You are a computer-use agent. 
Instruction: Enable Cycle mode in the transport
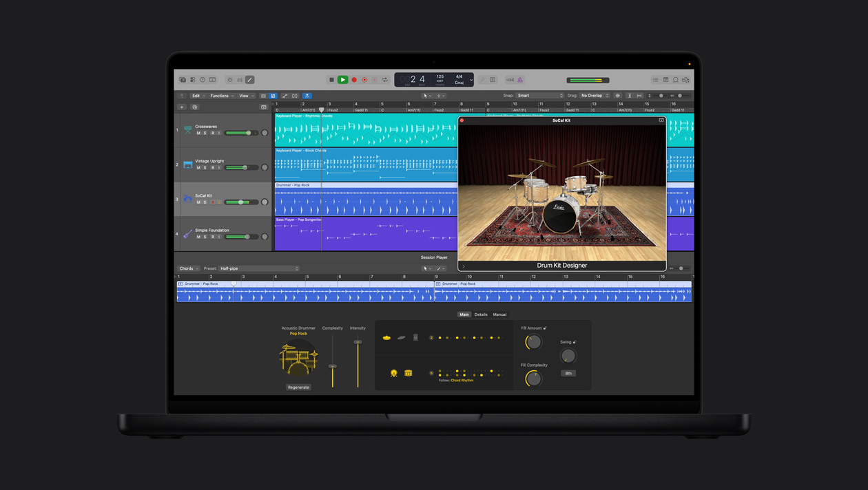point(385,80)
